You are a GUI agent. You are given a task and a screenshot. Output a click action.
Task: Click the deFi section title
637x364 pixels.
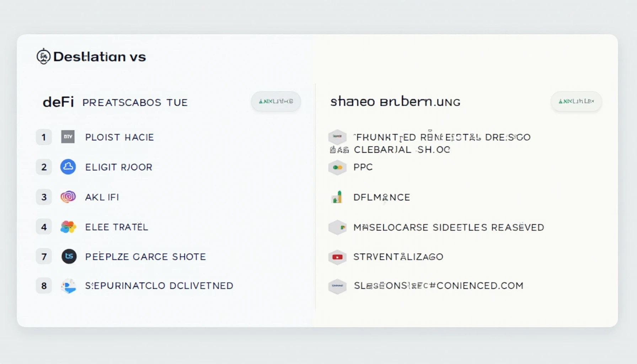(x=58, y=102)
